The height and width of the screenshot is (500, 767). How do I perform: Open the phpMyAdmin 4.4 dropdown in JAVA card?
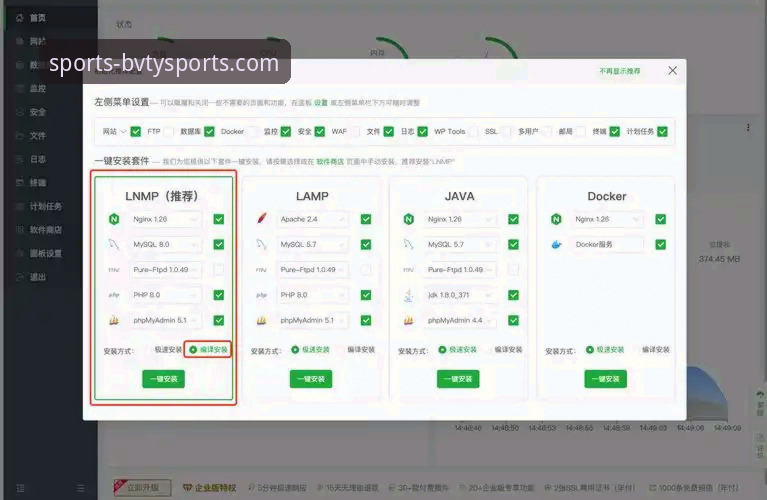(x=460, y=320)
